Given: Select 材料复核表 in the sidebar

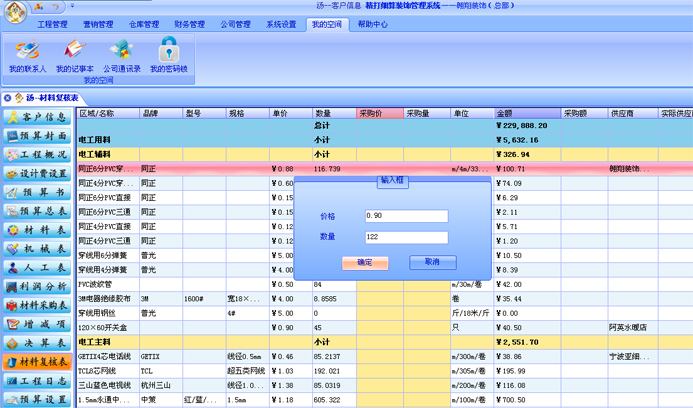Looking at the screenshot, I should click(x=37, y=362).
